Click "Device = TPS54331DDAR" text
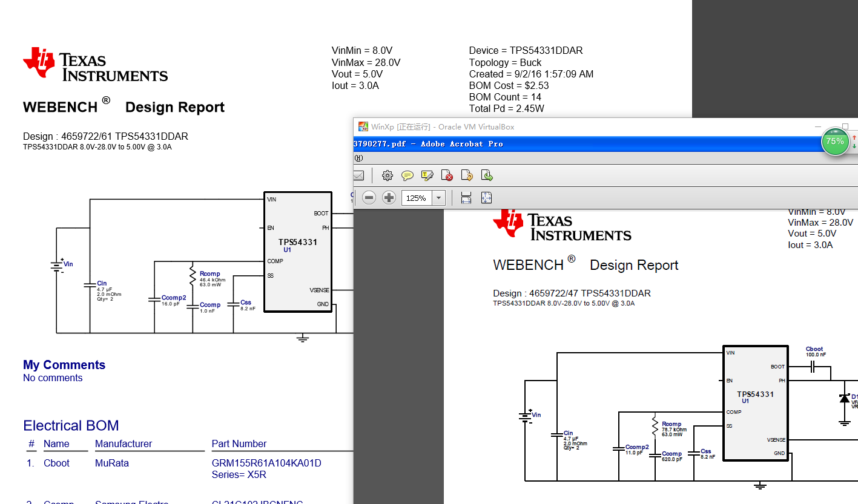The width and height of the screenshot is (858, 504). point(526,51)
